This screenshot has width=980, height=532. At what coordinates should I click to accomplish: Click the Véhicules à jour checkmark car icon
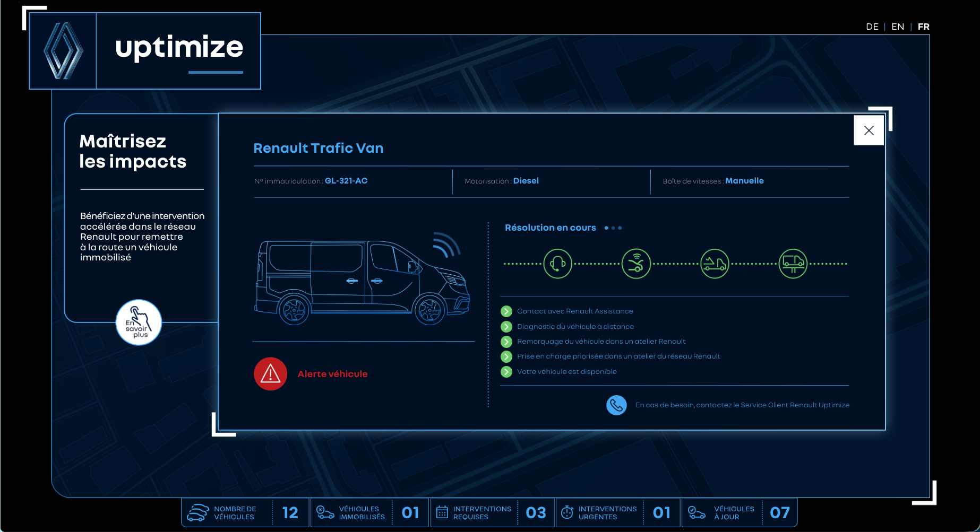click(x=697, y=512)
